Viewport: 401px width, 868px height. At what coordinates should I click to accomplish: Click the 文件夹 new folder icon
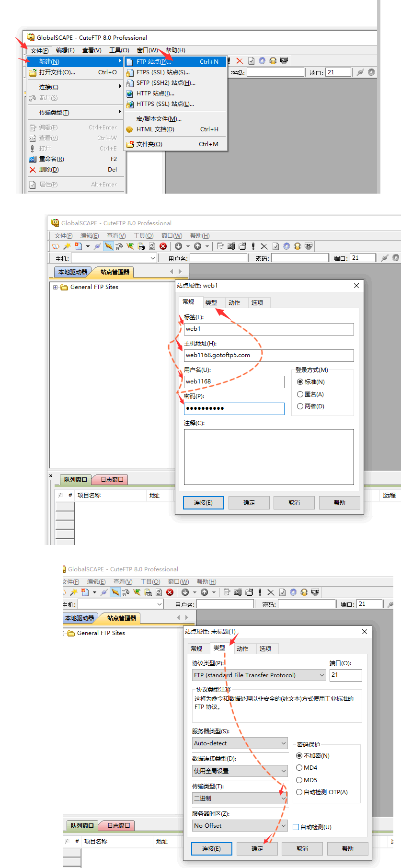click(x=129, y=144)
